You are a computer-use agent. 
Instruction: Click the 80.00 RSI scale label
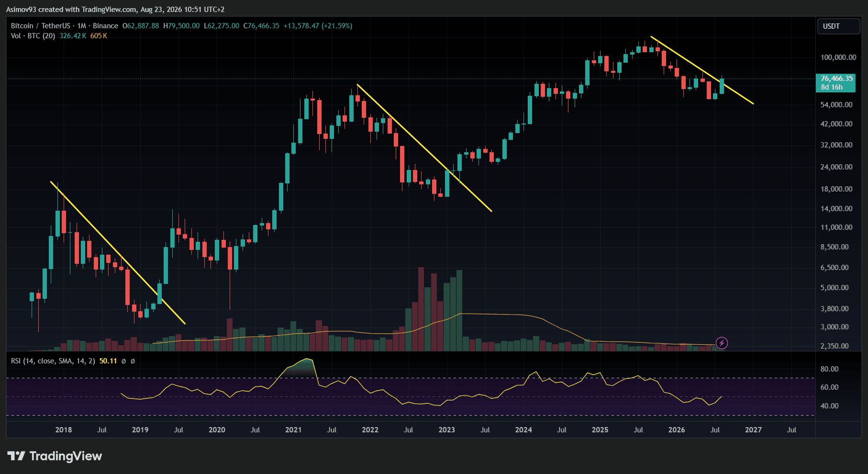click(829, 369)
